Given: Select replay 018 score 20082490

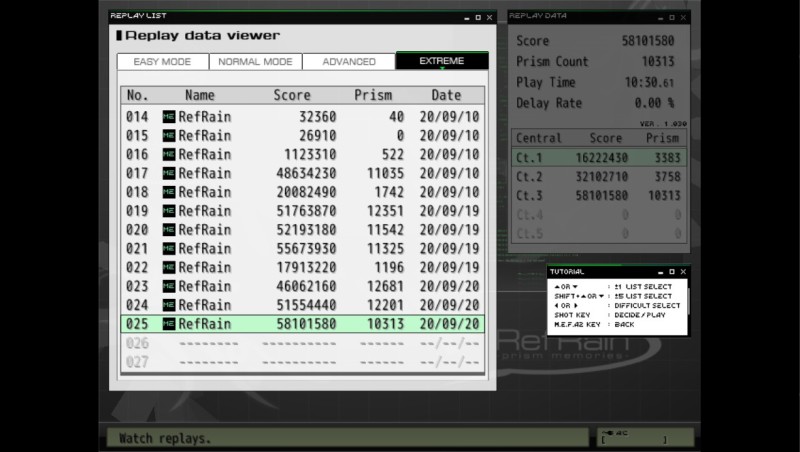Looking at the screenshot, I should [303, 192].
